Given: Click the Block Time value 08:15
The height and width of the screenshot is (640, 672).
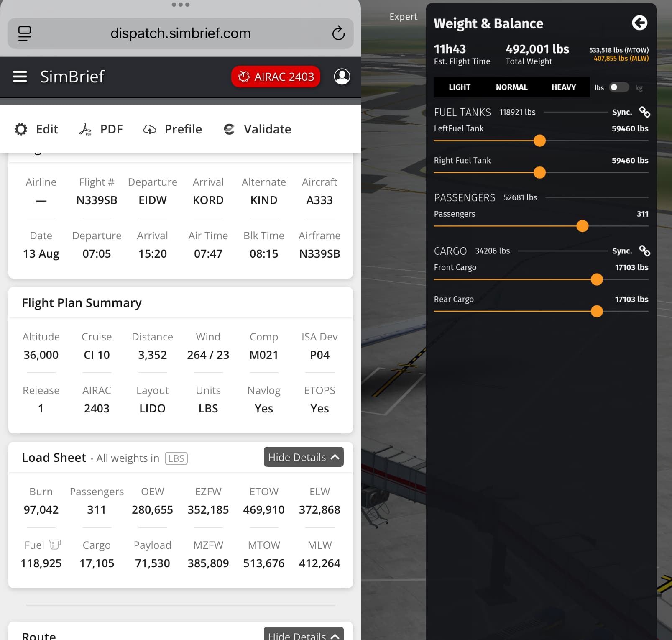Looking at the screenshot, I should coord(264,253).
